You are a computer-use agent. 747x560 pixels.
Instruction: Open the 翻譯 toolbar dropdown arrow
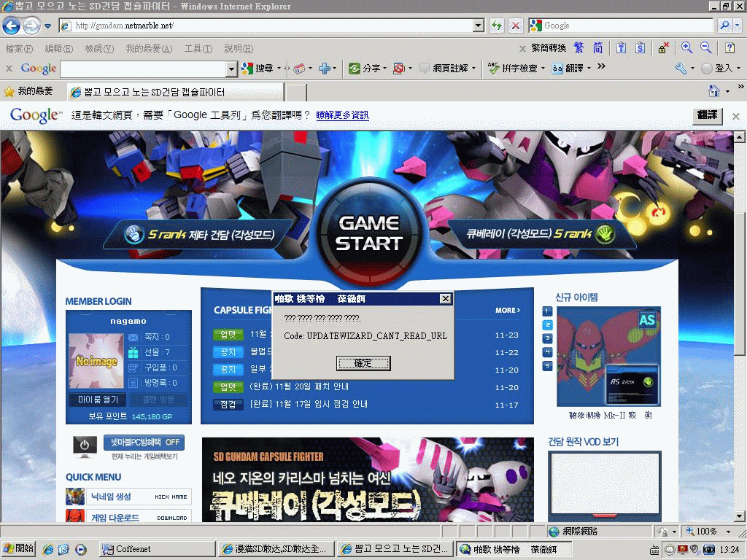[x=589, y=69]
